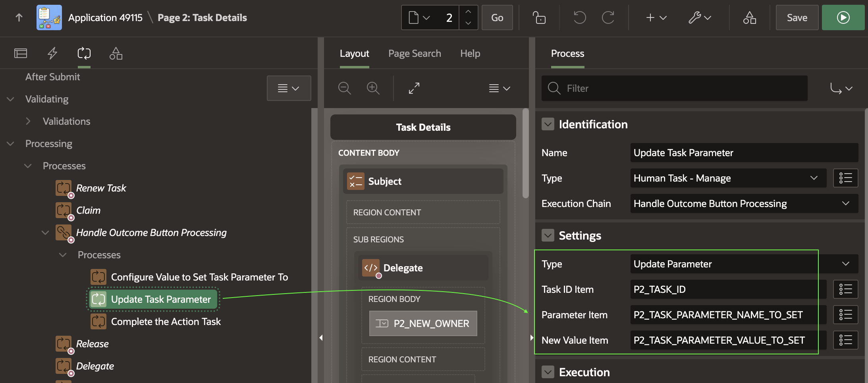This screenshot has height=383, width=868.
Task: Open the Shared Components tab icon
Action: pyautogui.click(x=116, y=53)
